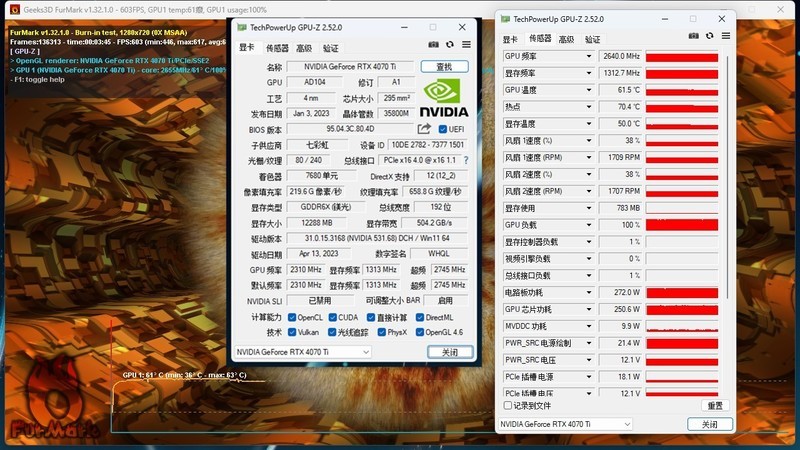Click the sensors GPU-Z title bar icon
This screenshot has width=800, height=450.
[505, 19]
